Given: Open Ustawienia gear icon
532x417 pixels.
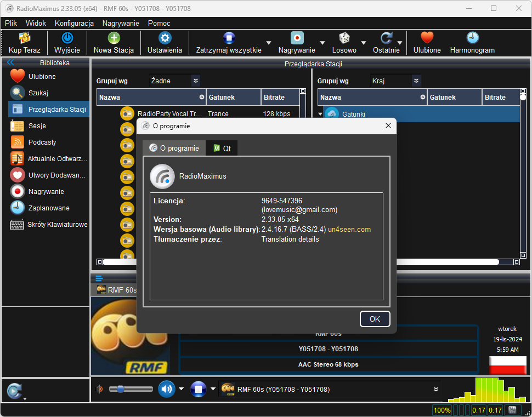Looking at the screenshot, I should coord(165,38).
